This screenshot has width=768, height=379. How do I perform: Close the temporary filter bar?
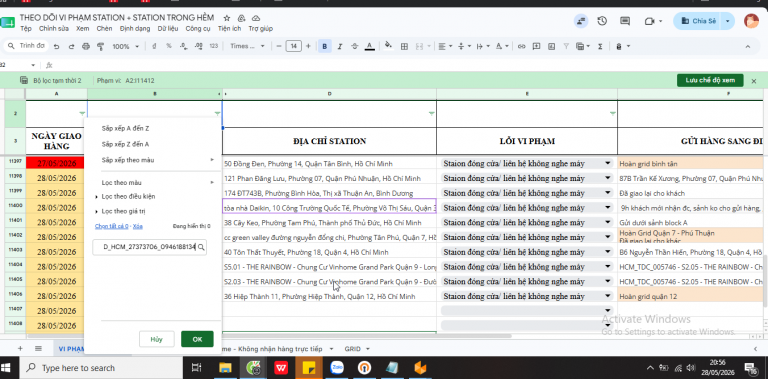coord(754,81)
